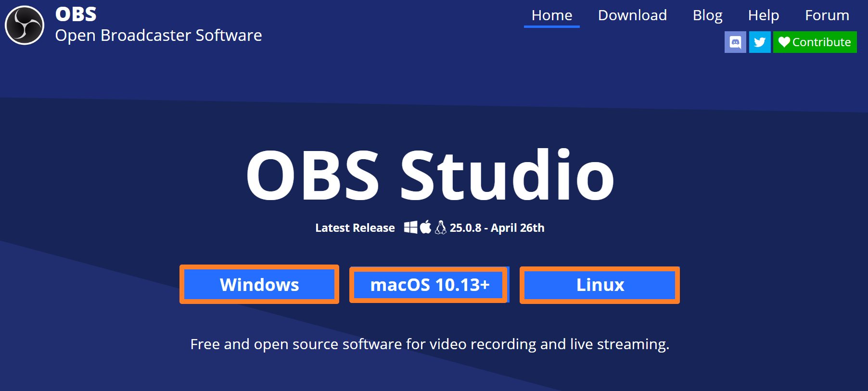Click the Windows logo release icon
The height and width of the screenshot is (391, 868).
(x=411, y=227)
